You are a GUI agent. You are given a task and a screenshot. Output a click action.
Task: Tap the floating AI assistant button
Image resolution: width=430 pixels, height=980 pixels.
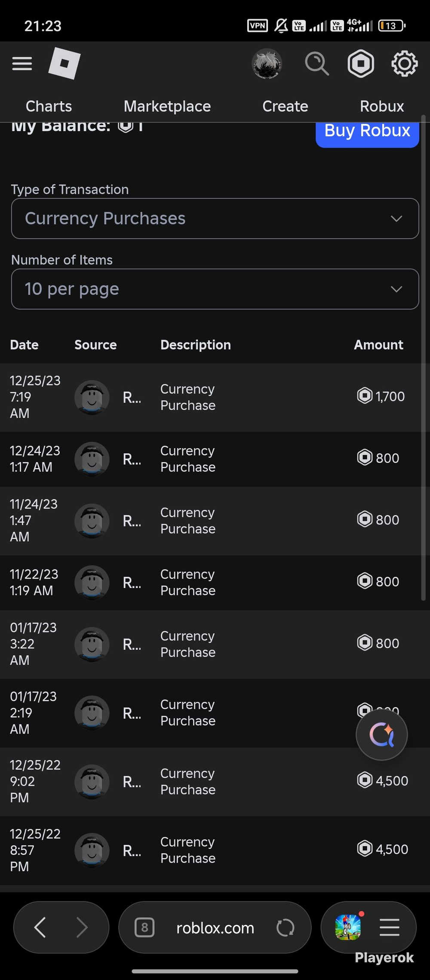point(382,735)
